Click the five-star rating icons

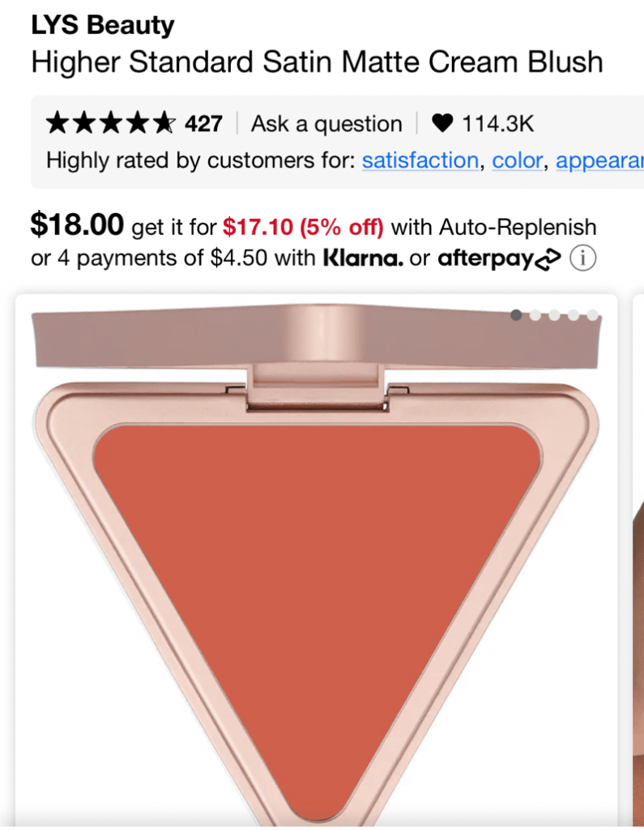111,123
